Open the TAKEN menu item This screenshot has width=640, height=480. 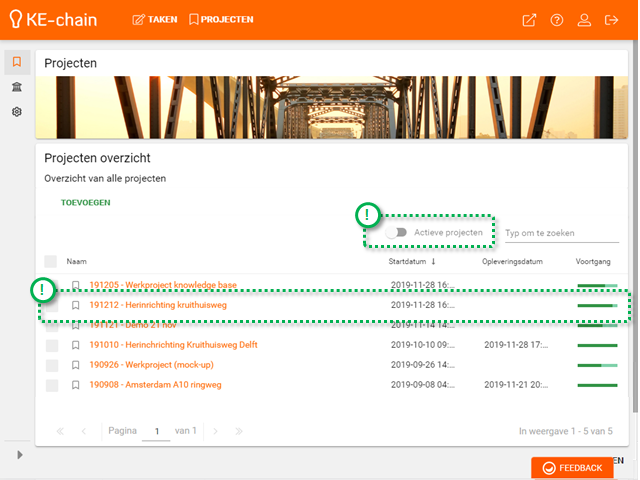(x=155, y=19)
